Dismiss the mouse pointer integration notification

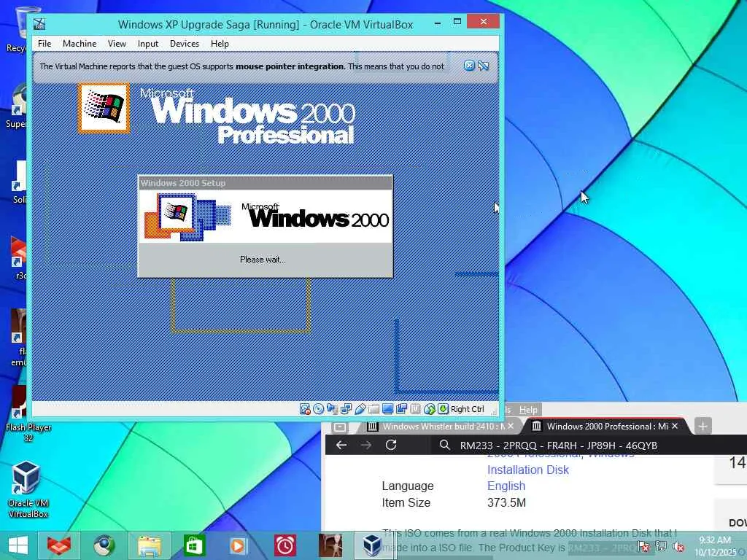(469, 66)
